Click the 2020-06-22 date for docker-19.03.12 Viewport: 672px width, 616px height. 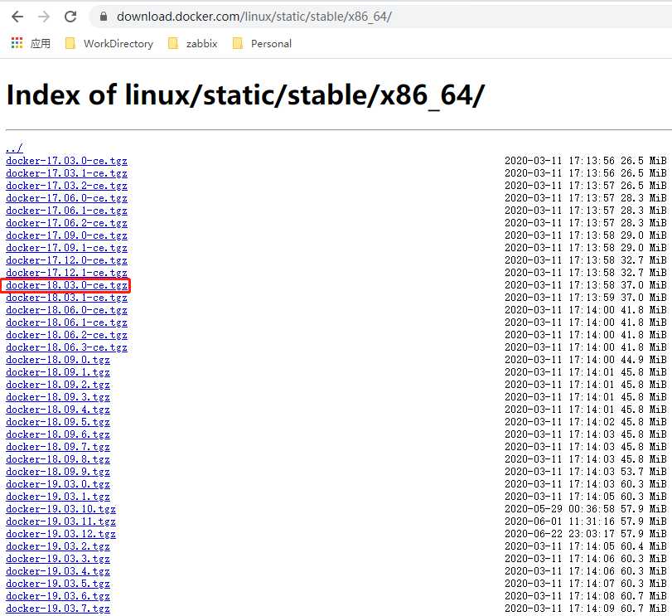[533, 534]
